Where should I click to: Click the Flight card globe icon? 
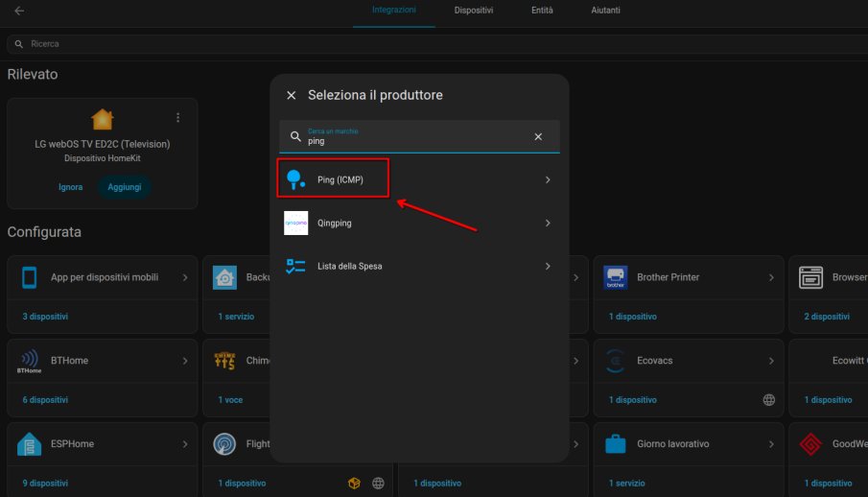(378, 484)
